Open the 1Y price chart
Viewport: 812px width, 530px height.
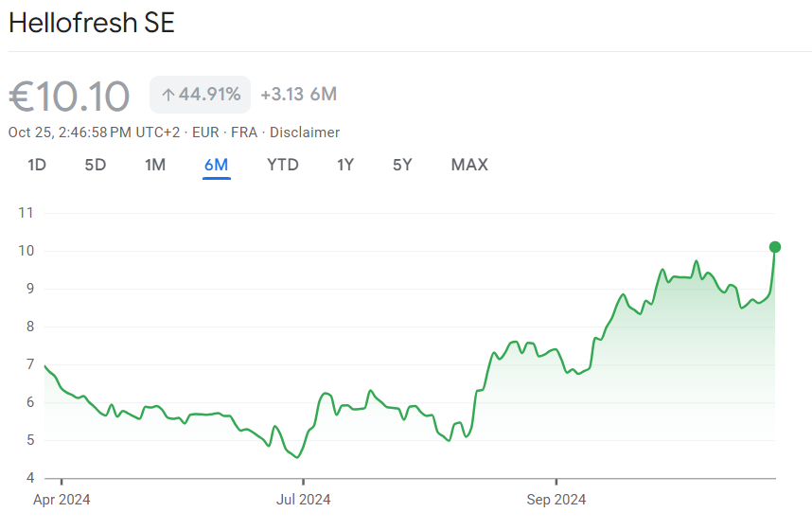coord(345,166)
